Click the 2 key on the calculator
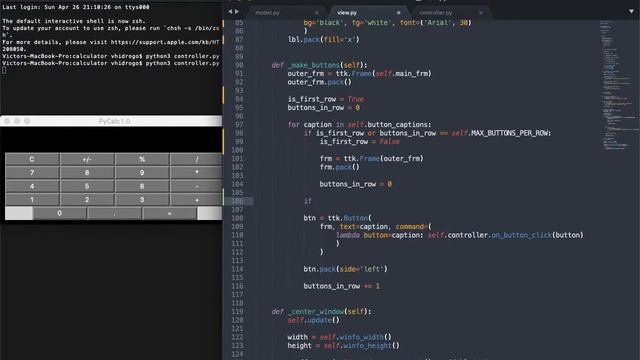The width and height of the screenshot is (640, 360). pos(87,200)
